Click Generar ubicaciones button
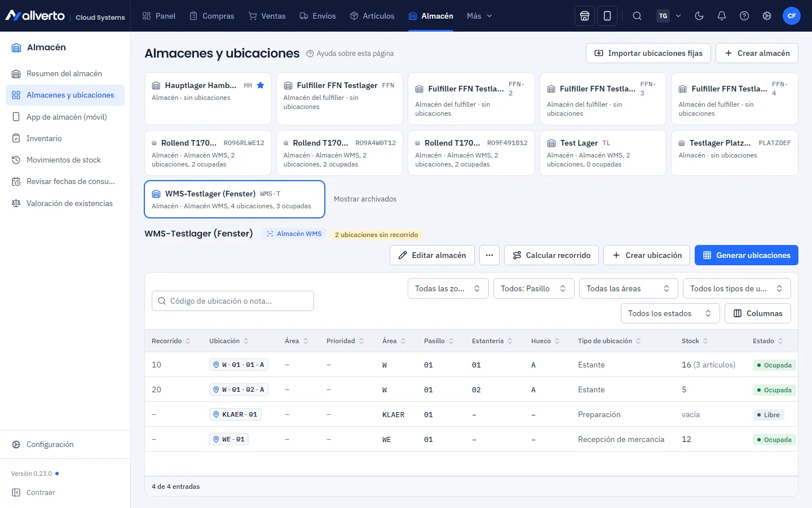Screen dimensions: 812x508 pyautogui.click(x=747, y=255)
